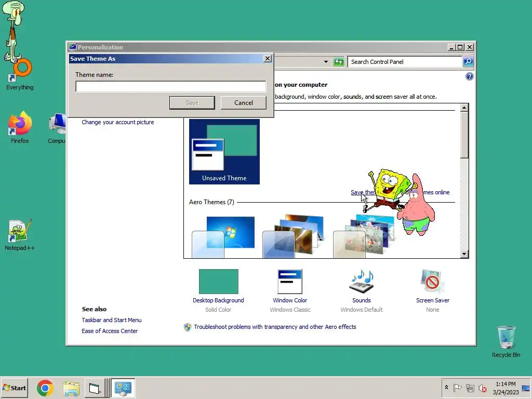
Task: Select the second Aero theme, Architecture
Action: (x=293, y=236)
